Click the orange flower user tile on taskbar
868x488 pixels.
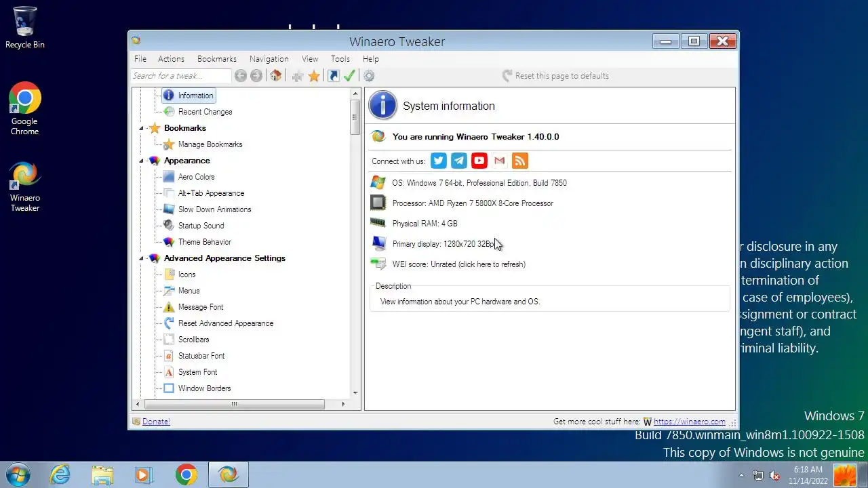coord(845,475)
